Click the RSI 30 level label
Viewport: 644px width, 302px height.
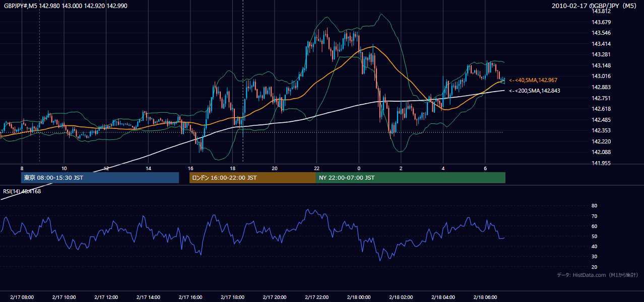point(594,257)
